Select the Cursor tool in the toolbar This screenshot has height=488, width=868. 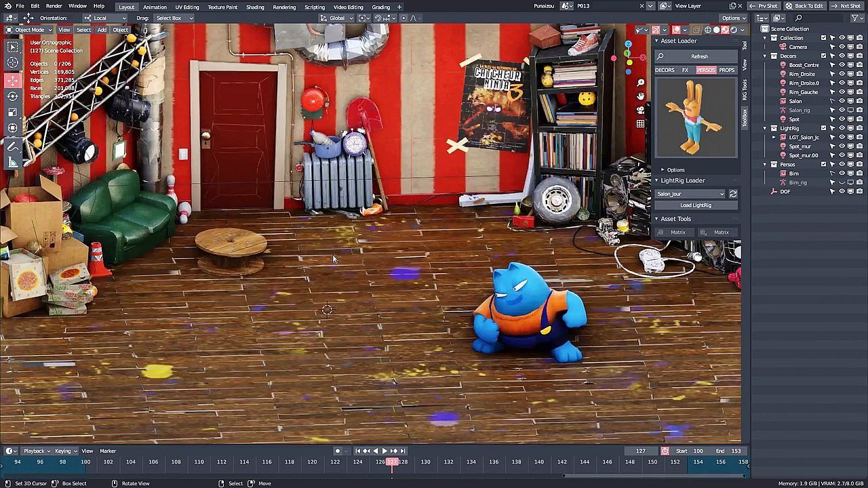(13, 63)
